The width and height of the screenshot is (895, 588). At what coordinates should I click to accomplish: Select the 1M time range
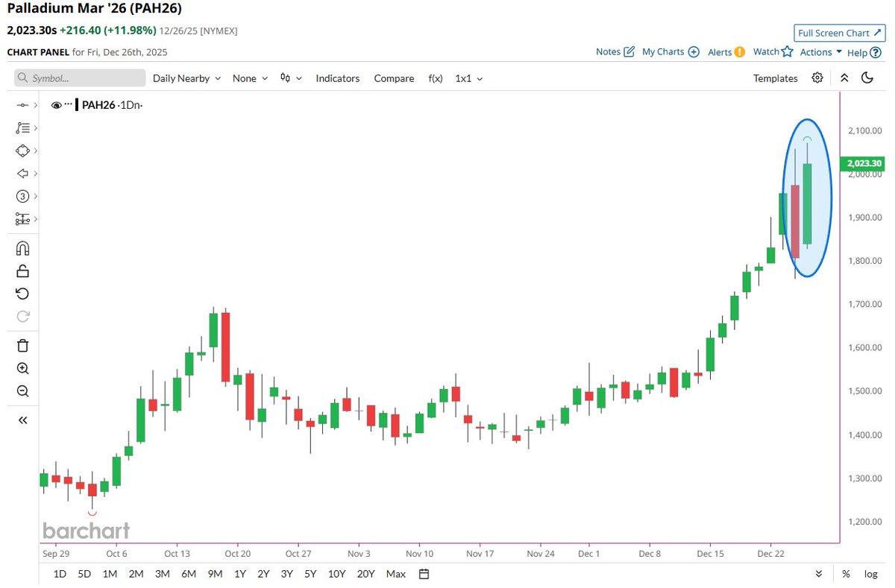(x=110, y=574)
